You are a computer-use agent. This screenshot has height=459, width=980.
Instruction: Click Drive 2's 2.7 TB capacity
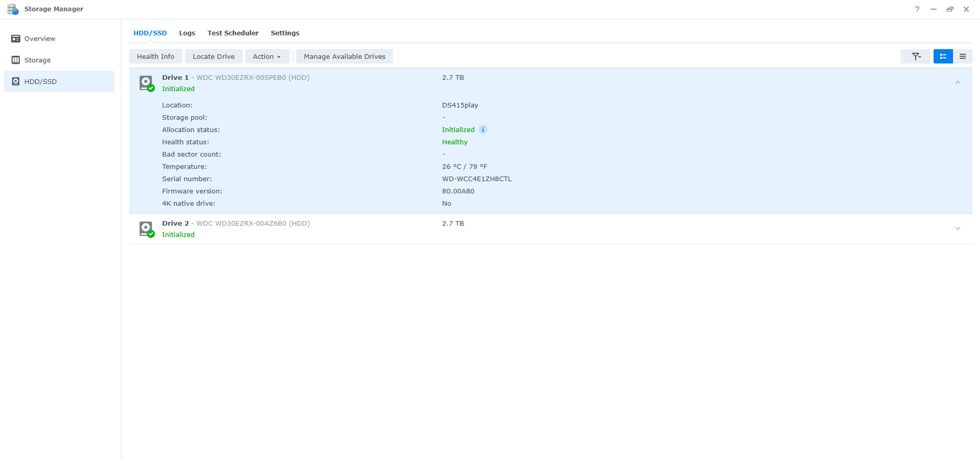453,224
